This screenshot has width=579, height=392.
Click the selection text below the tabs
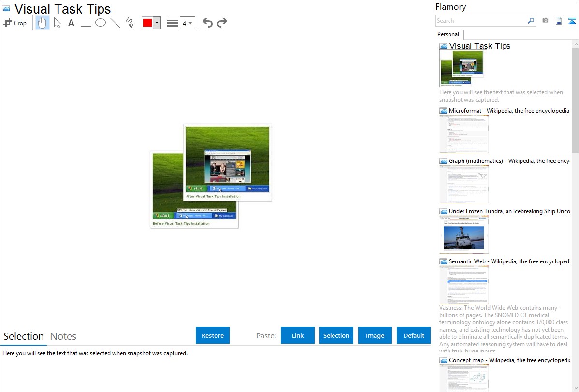95,353
